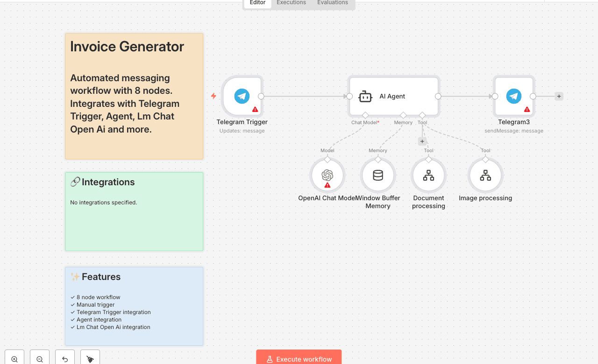Undo the last change
Viewport: 598px width, 364px height.
(x=64, y=358)
